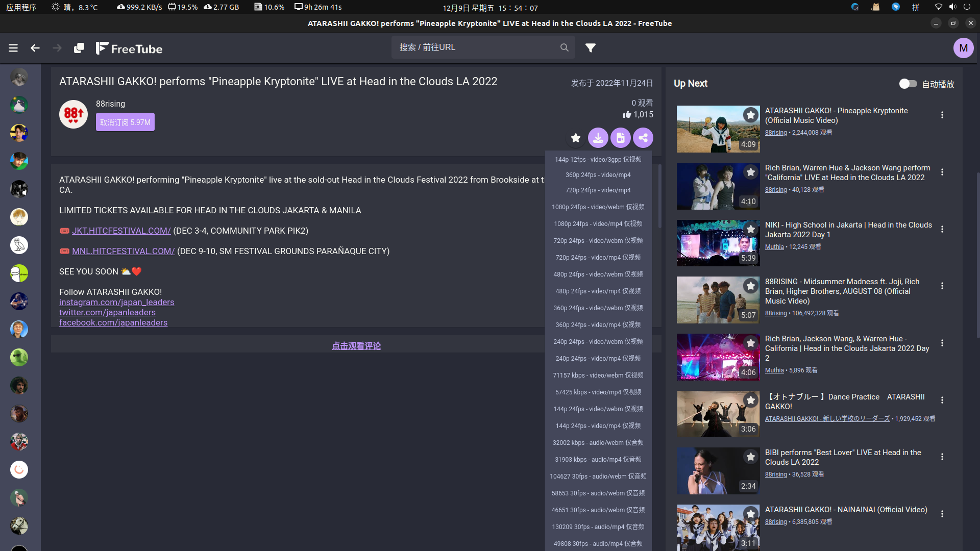The width and height of the screenshot is (980, 551).
Task: Go back using the back arrow
Action: [35, 48]
